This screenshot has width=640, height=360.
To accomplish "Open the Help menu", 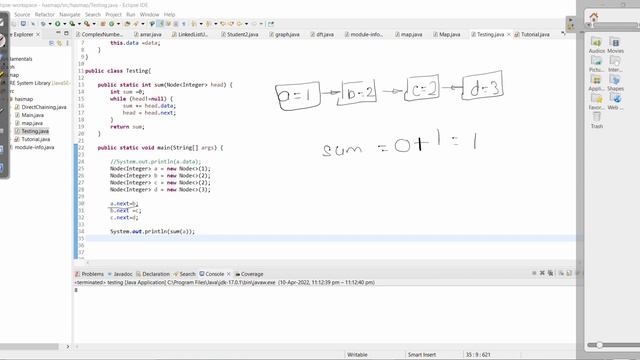I will 169,14.
